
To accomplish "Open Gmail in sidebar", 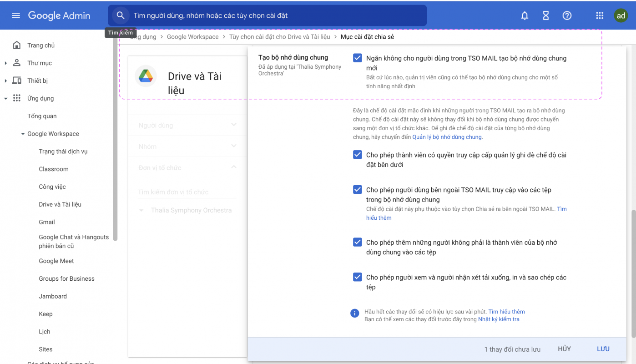I will (47, 222).
